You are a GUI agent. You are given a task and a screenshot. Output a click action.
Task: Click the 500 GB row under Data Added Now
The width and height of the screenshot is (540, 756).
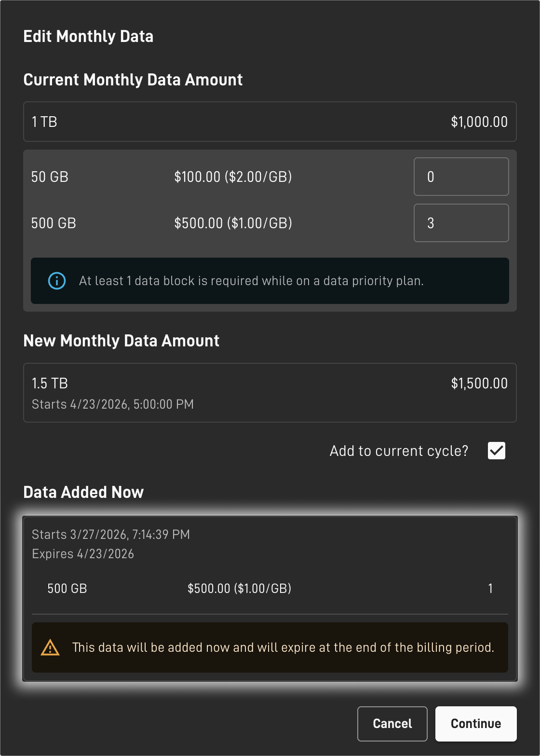[270, 589]
